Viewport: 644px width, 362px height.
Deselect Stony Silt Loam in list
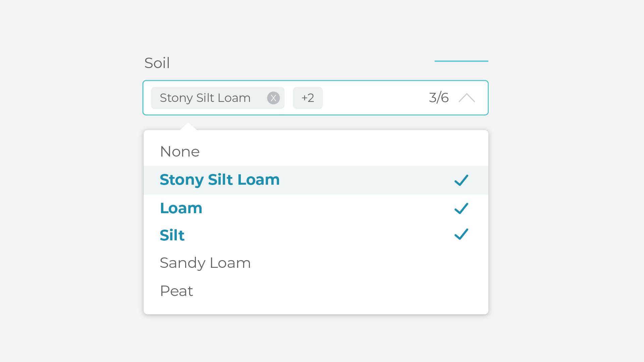click(219, 180)
